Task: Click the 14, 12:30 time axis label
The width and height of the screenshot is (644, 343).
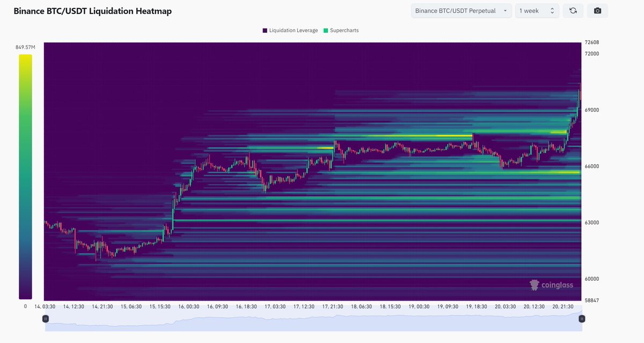Action: (x=74, y=306)
